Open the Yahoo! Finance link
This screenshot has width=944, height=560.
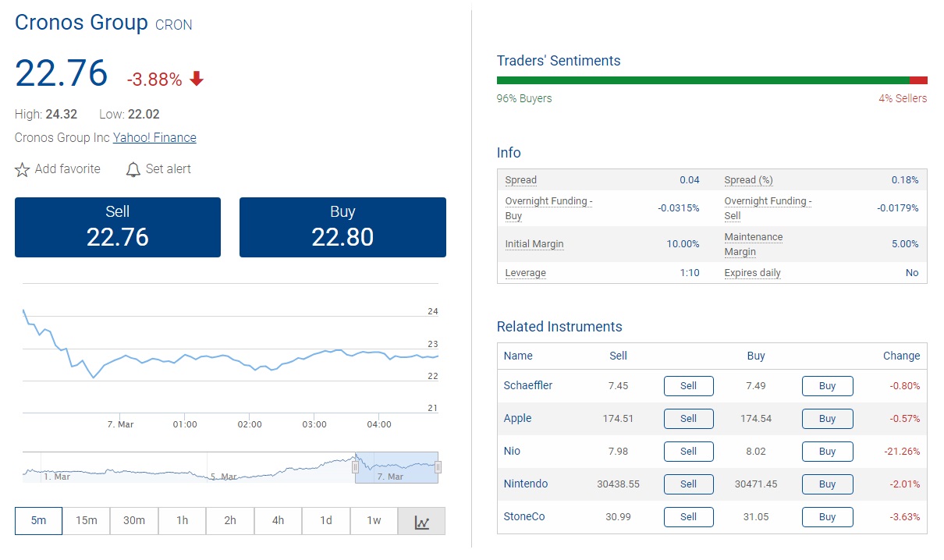[x=154, y=138]
